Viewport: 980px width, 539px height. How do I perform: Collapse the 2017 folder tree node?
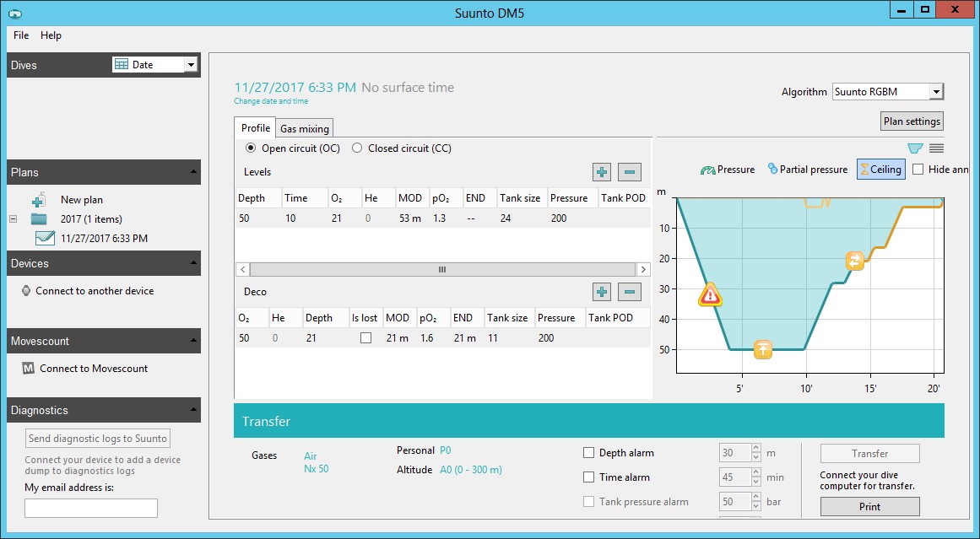12,219
